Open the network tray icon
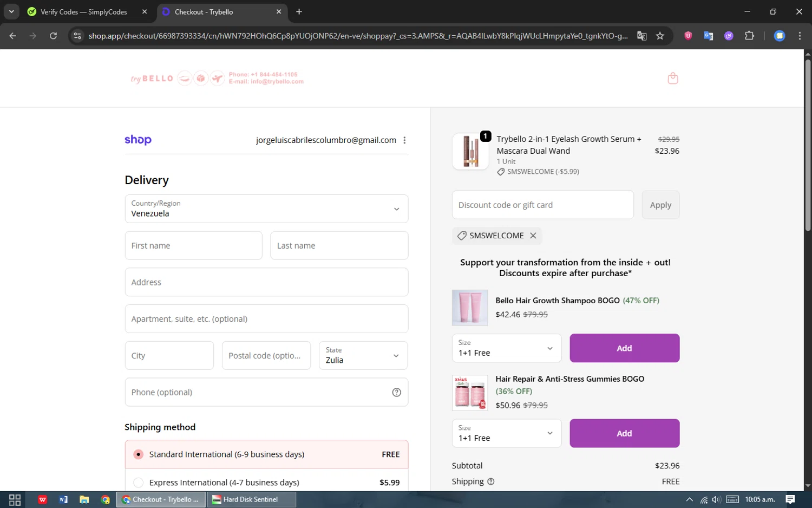 704,499
